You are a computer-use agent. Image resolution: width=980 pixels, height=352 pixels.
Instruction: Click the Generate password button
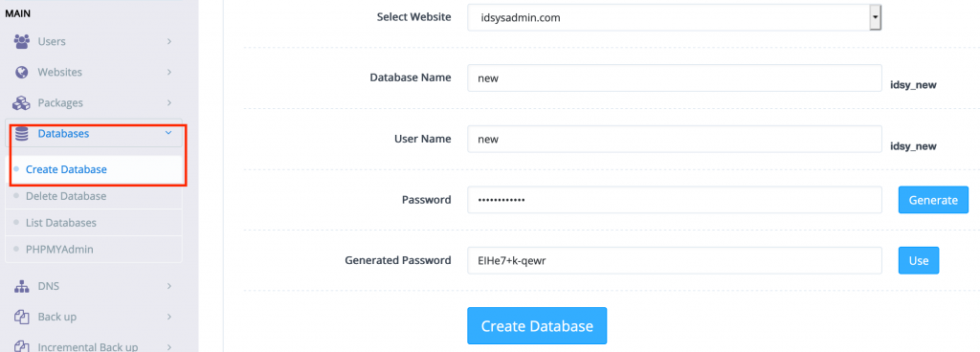(x=933, y=200)
